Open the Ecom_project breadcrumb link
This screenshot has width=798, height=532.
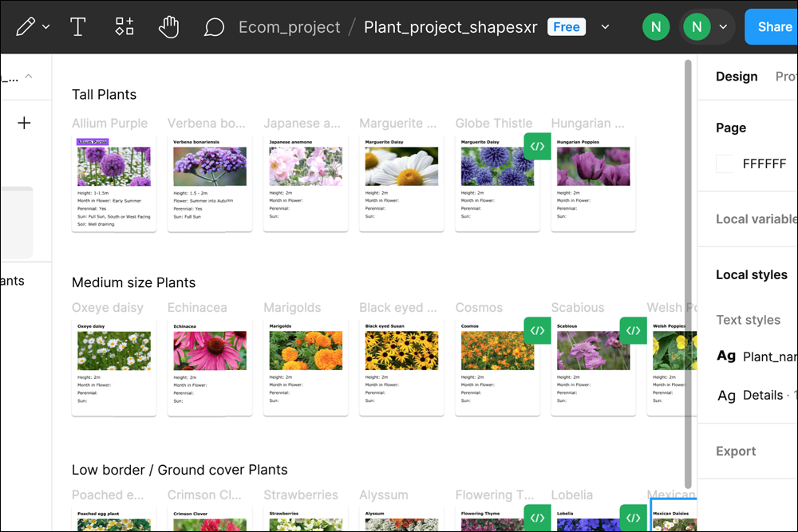(x=289, y=27)
